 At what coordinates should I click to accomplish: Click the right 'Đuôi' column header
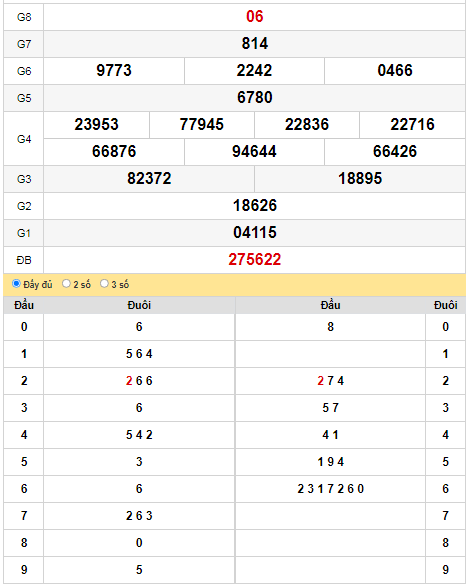445,305
